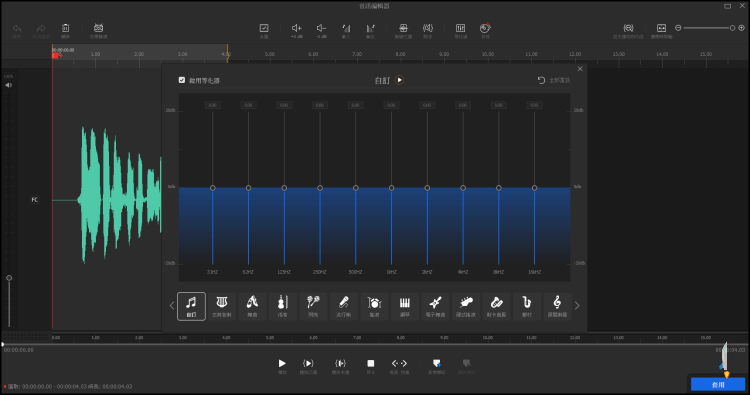Image resolution: width=750 pixels, height=395 pixels.
Task: Select the ballet shoes dance preset
Action: [252, 306]
